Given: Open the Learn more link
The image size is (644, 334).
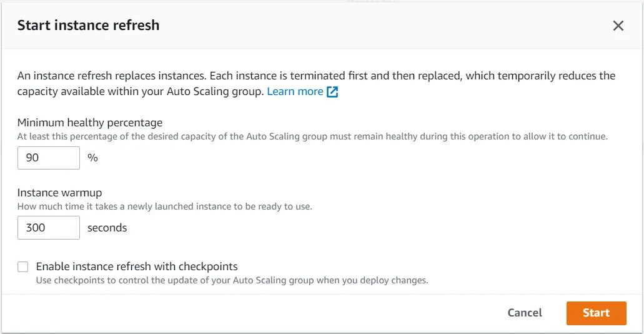Looking at the screenshot, I should click(295, 92).
